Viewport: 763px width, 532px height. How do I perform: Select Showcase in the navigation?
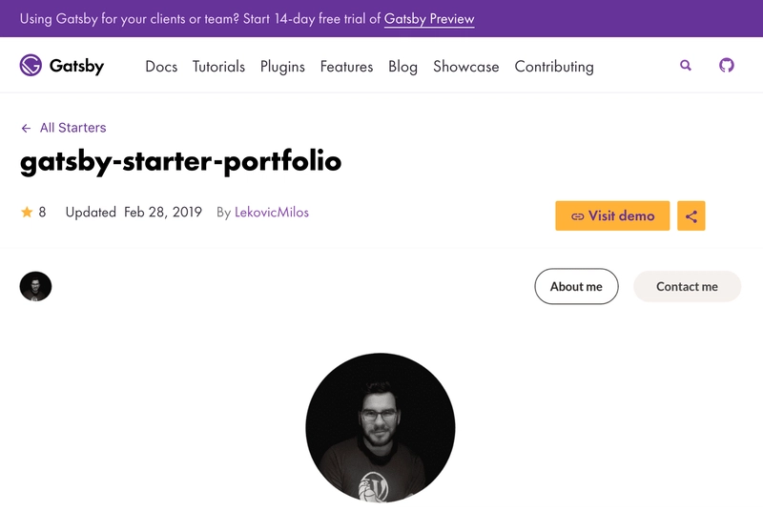[x=466, y=66]
